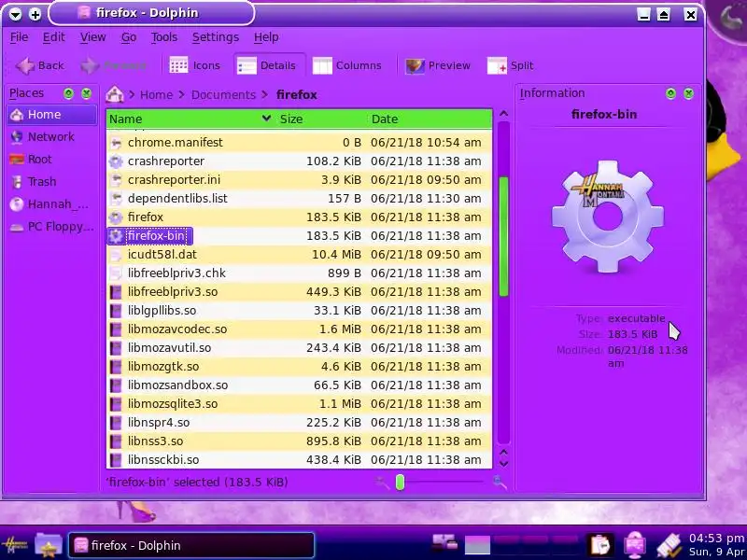747x560 pixels.
Task: Expand breadcrumb arrow before Documents
Action: click(181, 95)
